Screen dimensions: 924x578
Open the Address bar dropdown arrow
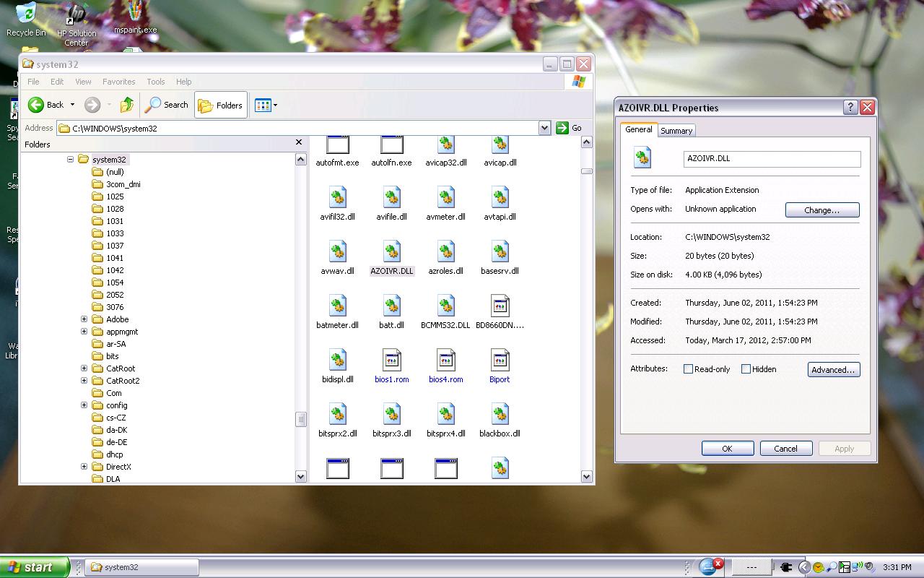point(544,128)
